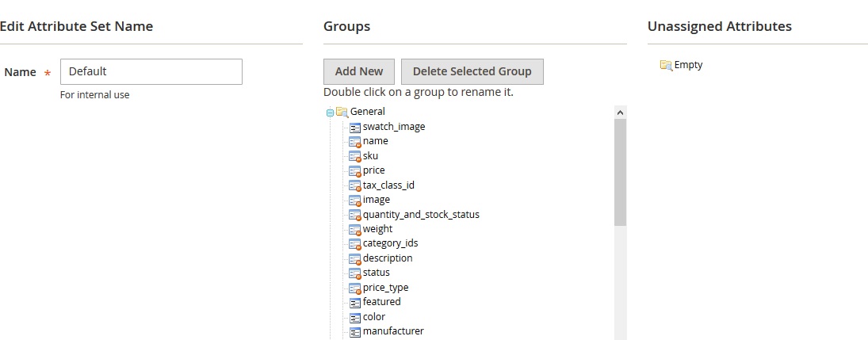Click the sku attribute icon
The height and width of the screenshot is (340, 868).
(x=355, y=156)
